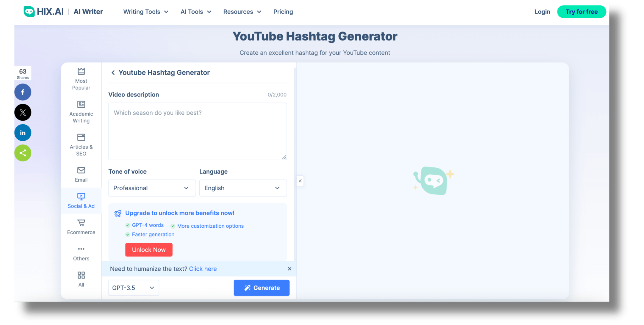Open Language dropdown showing English
The image size is (644, 325).
tap(243, 188)
